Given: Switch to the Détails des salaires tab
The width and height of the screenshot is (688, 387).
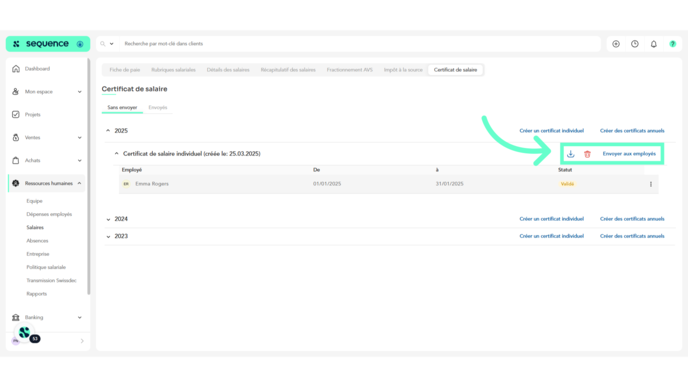Looking at the screenshot, I should point(228,70).
